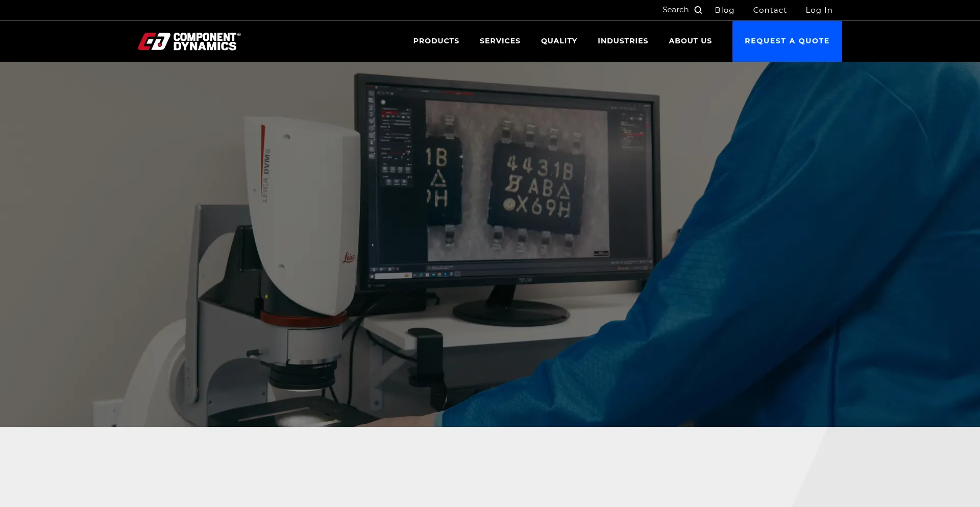
Task: Expand the About Us navigation item
Action: [x=690, y=41]
